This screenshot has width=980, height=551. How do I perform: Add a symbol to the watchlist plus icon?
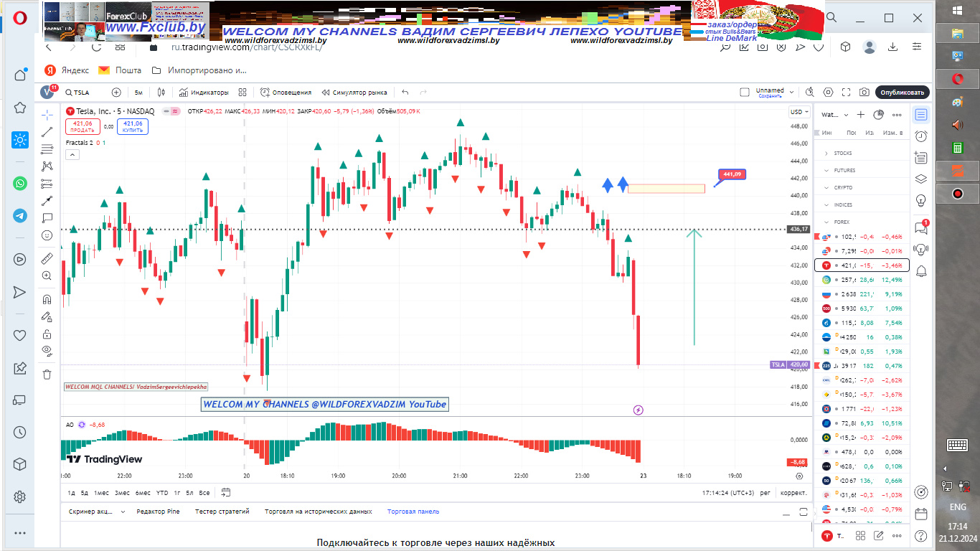[861, 115]
